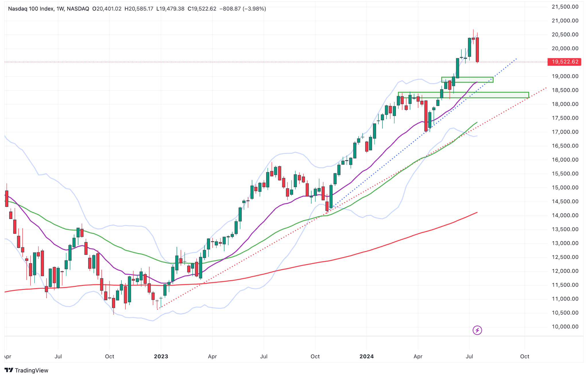Click the 15,000.00 price axis label
This screenshot has height=378, width=588.
click(x=565, y=188)
